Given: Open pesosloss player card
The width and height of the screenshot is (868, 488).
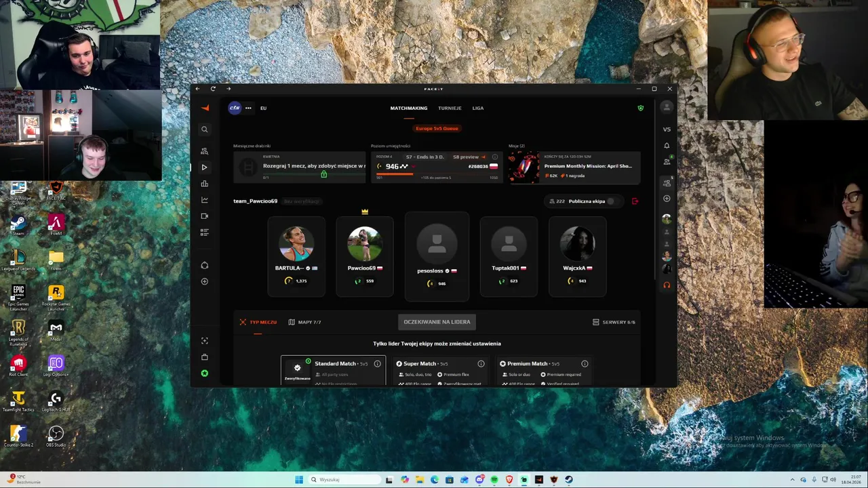Looking at the screenshot, I should pyautogui.click(x=437, y=257).
